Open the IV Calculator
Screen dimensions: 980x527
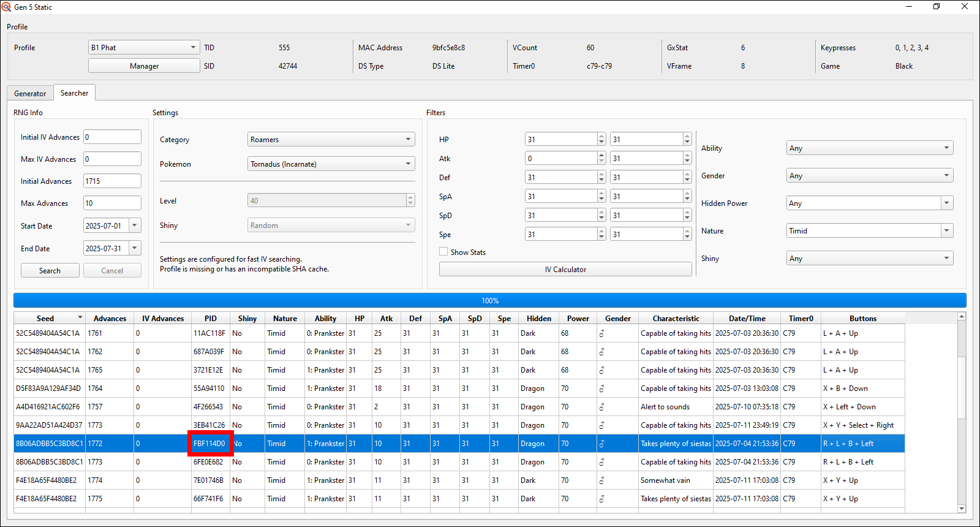tap(565, 270)
